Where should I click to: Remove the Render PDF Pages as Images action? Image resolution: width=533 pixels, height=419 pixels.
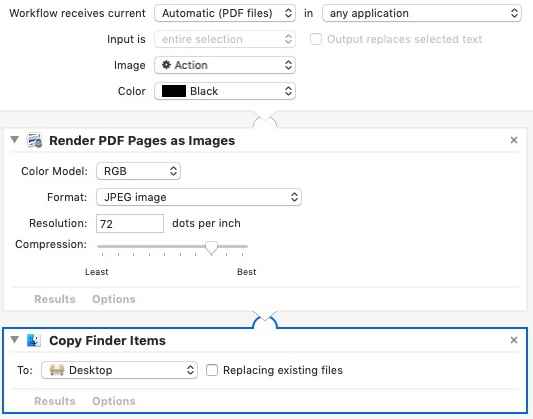pyautogui.click(x=514, y=140)
